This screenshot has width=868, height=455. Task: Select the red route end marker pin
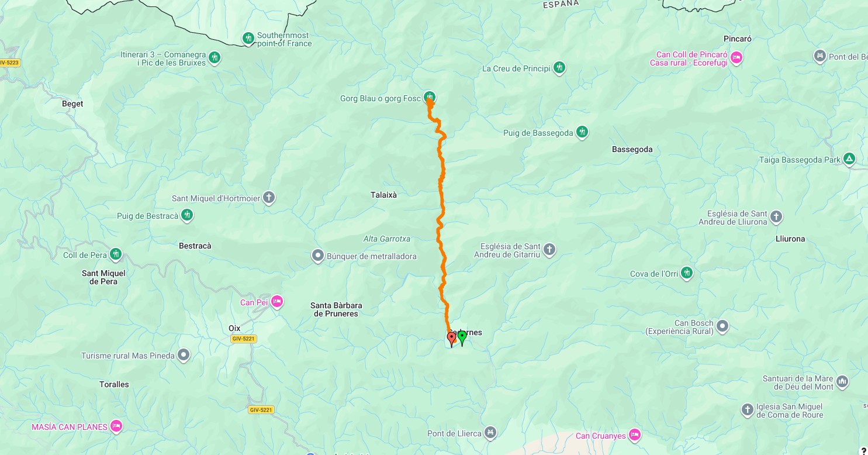(451, 339)
